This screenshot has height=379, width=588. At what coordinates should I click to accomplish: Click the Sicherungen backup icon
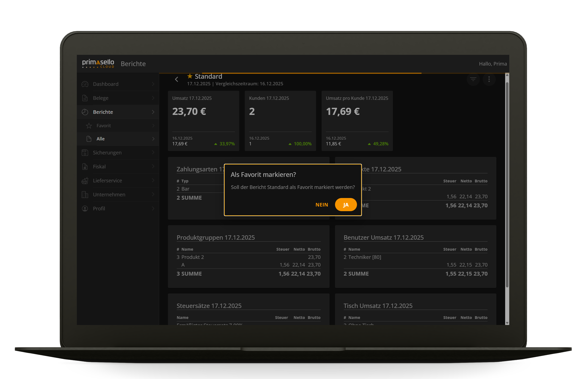[85, 153]
